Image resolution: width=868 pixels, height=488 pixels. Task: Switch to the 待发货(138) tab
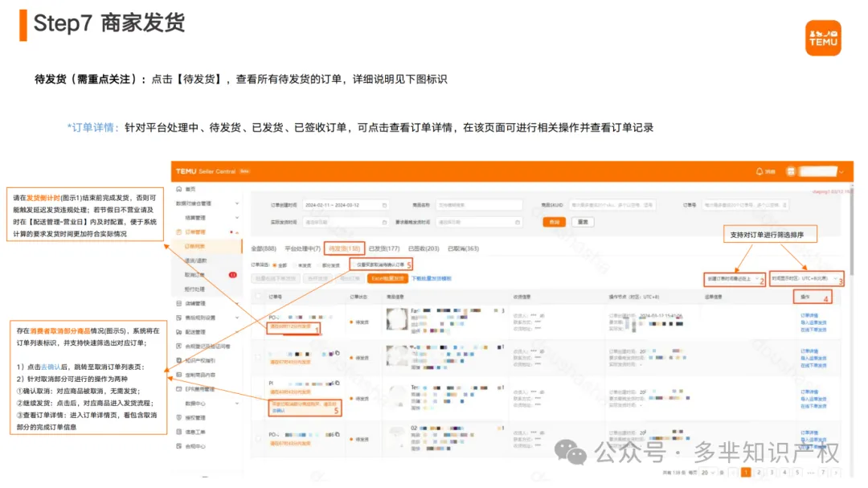coord(344,248)
